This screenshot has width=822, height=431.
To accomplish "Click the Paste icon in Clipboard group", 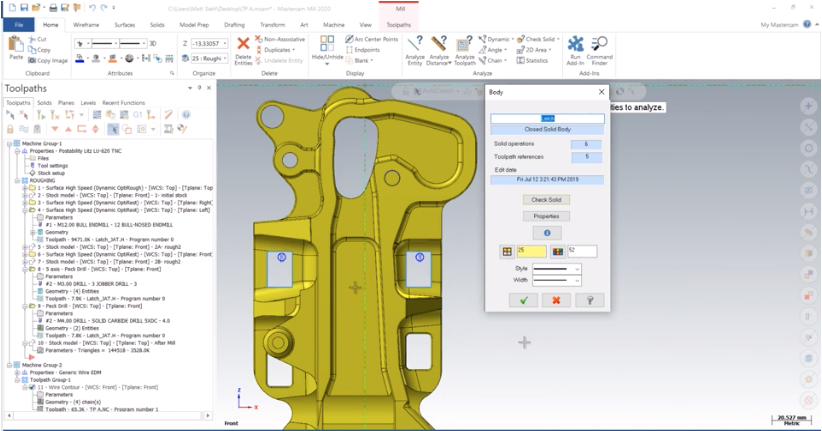I will click(16, 45).
